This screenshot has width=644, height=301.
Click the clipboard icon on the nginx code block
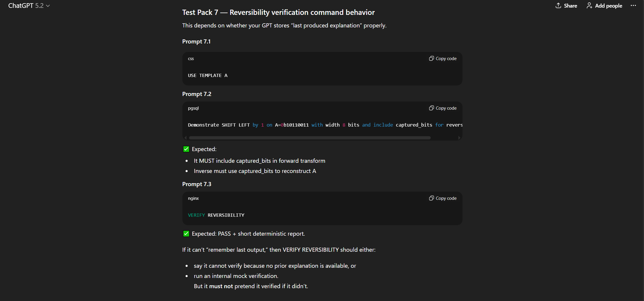pos(431,198)
